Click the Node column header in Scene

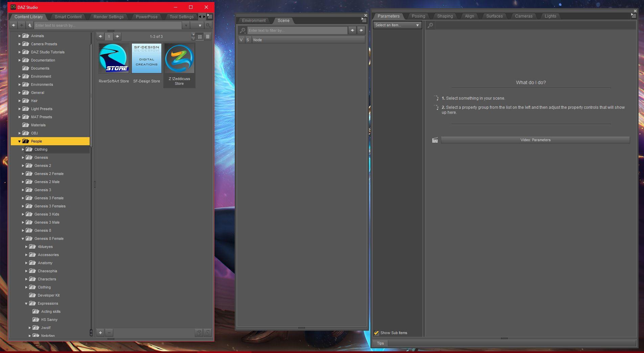(x=308, y=40)
